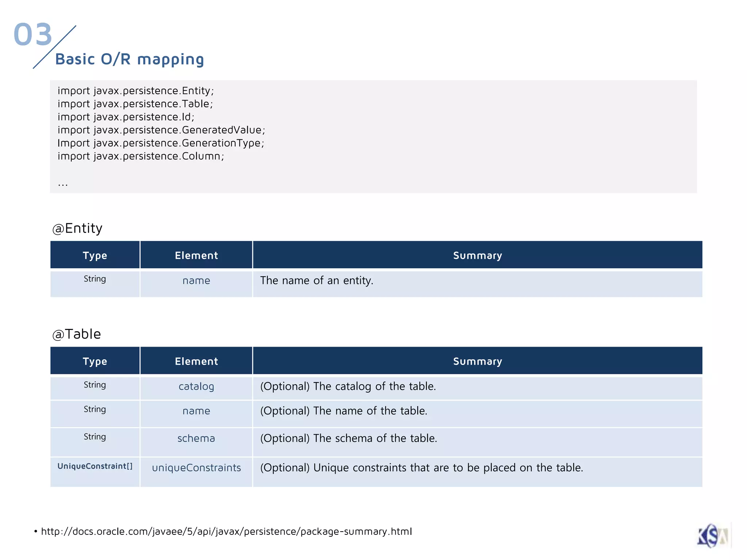
Task: Click the 'Type' header in the @Entity table
Action: 95,255
